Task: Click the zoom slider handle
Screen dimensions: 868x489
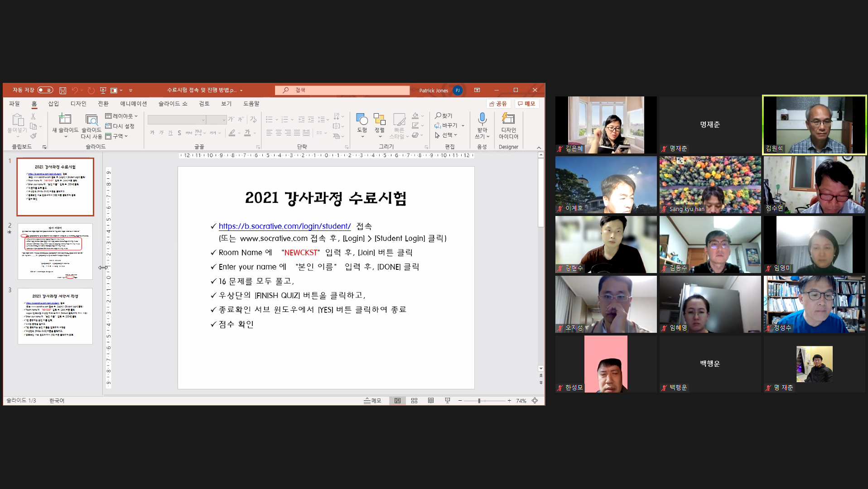Action: pos(479,401)
